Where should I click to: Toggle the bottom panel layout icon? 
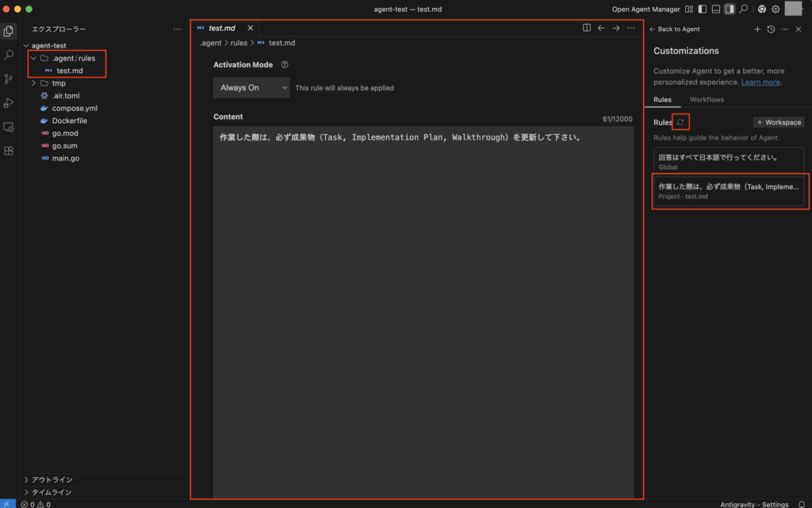tap(716, 10)
